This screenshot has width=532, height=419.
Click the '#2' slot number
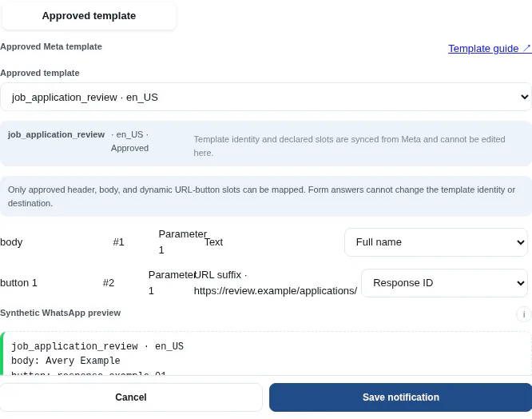point(109,283)
